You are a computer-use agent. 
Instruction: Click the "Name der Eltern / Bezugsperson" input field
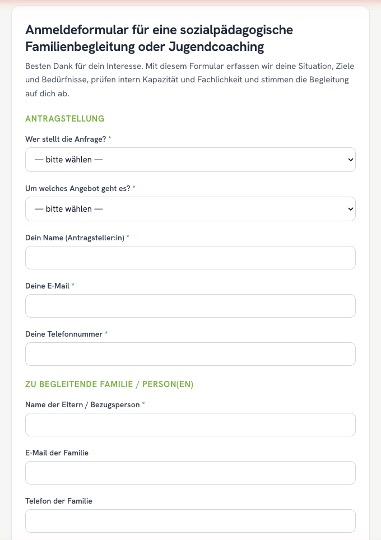coord(190,425)
